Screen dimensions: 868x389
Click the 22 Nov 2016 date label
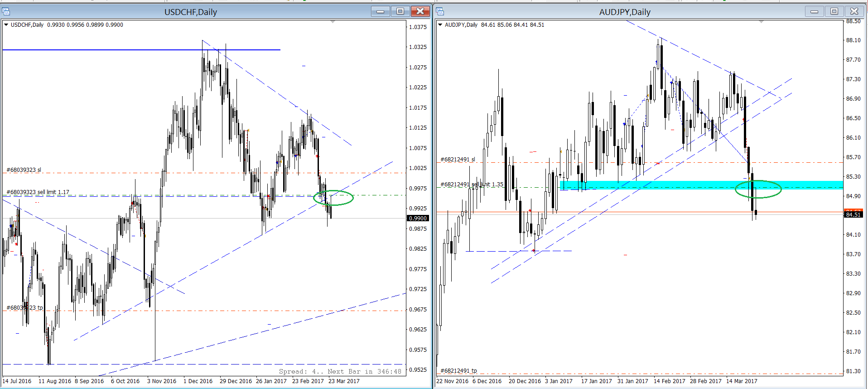(452, 381)
